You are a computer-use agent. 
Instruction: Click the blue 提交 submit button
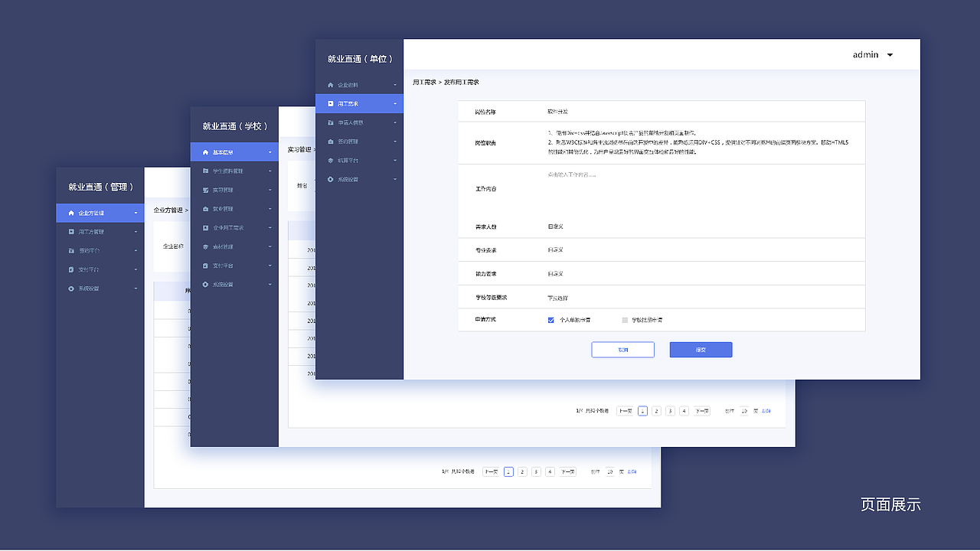(x=701, y=350)
